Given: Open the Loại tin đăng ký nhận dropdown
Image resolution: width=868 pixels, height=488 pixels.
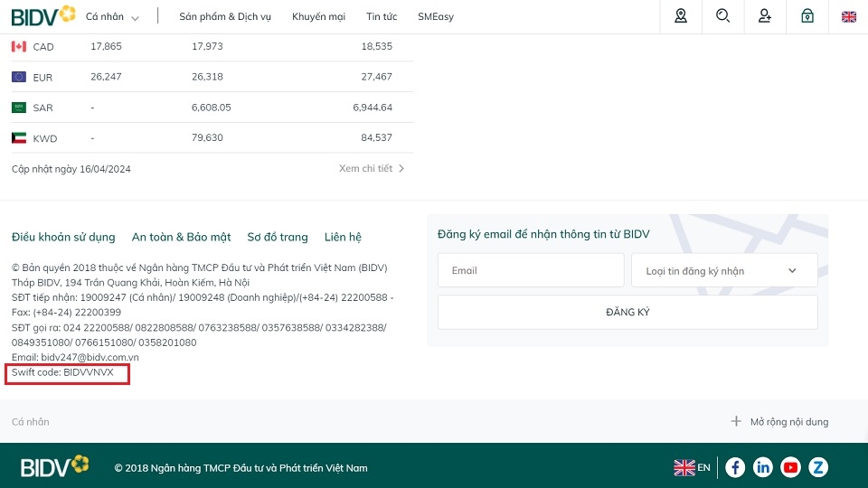Looking at the screenshot, I should click(724, 270).
